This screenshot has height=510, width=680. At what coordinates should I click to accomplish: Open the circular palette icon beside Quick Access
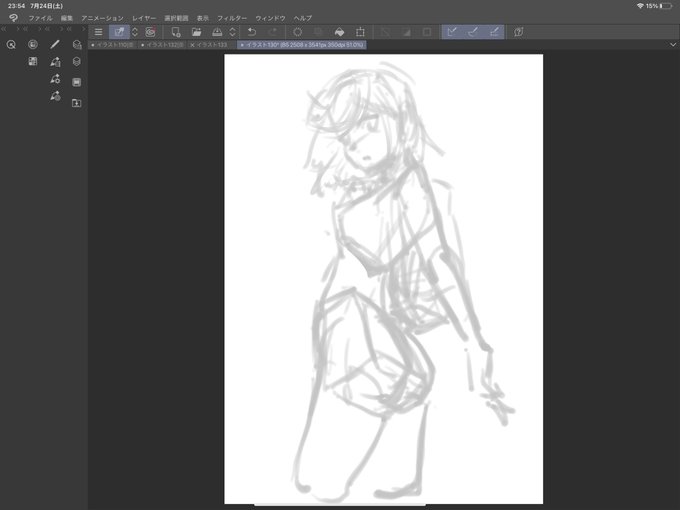point(33,44)
